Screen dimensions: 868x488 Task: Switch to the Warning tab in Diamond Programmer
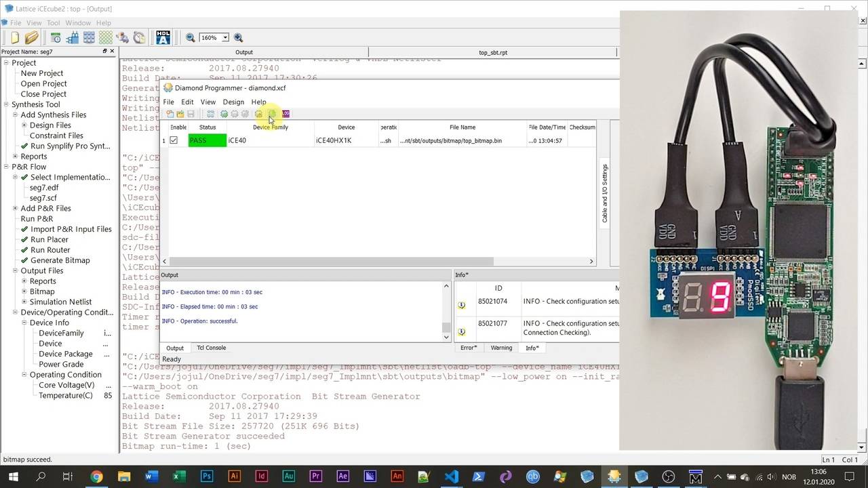coord(501,348)
